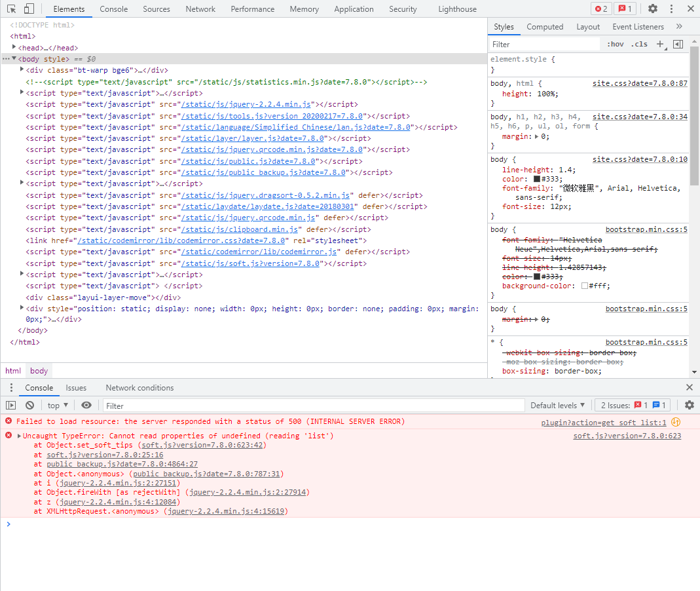Open console settings gear icon
Screen dimensions: 700x591
(x=690, y=405)
